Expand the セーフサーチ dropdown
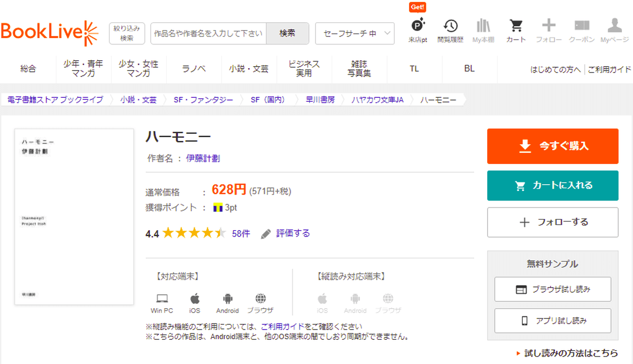The height and width of the screenshot is (364, 633). point(355,34)
